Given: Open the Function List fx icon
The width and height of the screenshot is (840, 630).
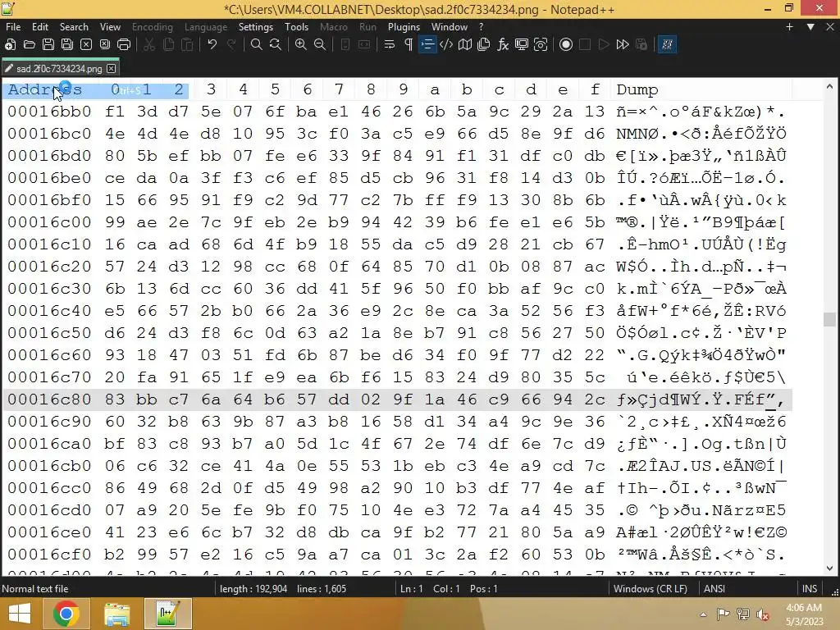Looking at the screenshot, I should [x=503, y=44].
